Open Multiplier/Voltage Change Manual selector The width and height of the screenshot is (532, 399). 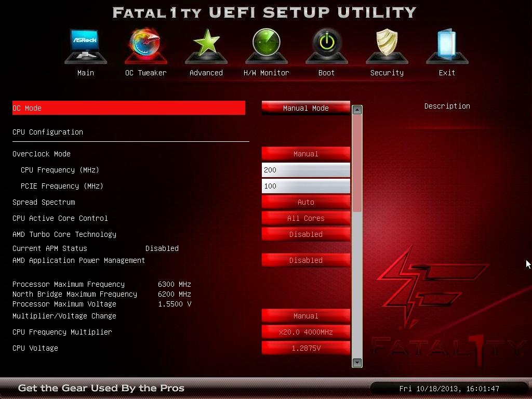tap(305, 316)
